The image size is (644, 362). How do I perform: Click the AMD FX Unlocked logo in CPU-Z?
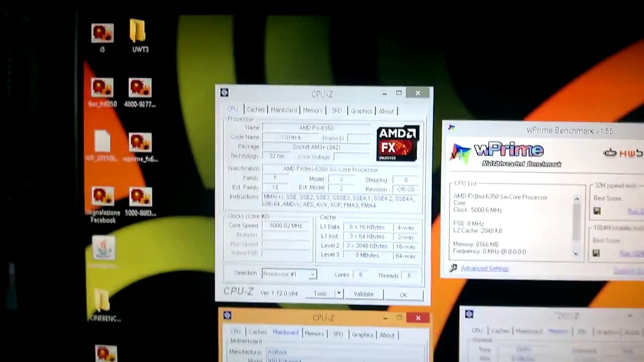pos(397,143)
